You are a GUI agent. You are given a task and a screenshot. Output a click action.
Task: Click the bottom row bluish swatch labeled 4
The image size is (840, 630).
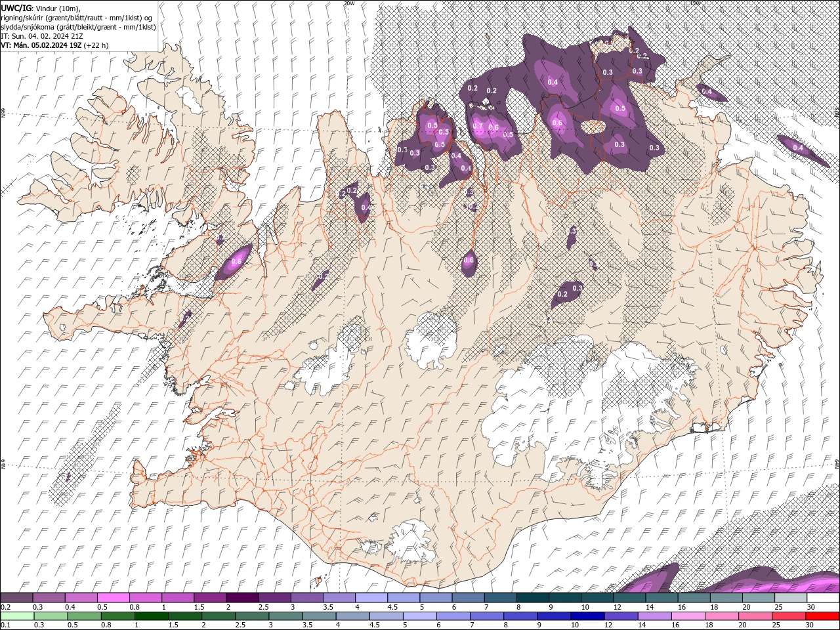(x=352, y=616)
